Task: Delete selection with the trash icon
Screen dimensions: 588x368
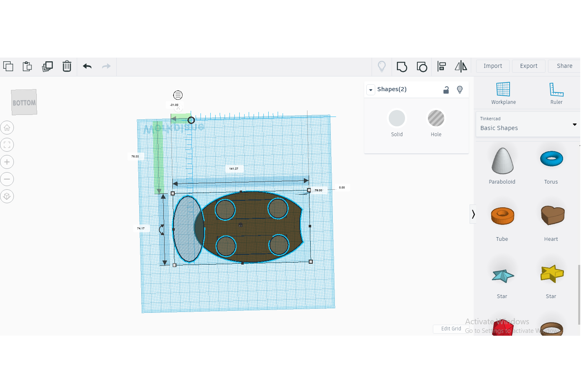Action: (x=67, y=66)
